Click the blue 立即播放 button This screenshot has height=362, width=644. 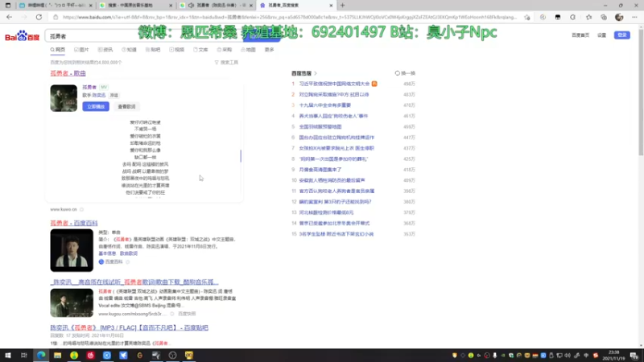click(96, 106)
